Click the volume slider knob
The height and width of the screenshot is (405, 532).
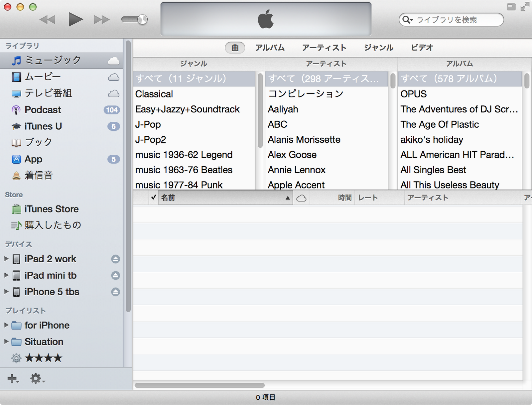pos(142,19)
